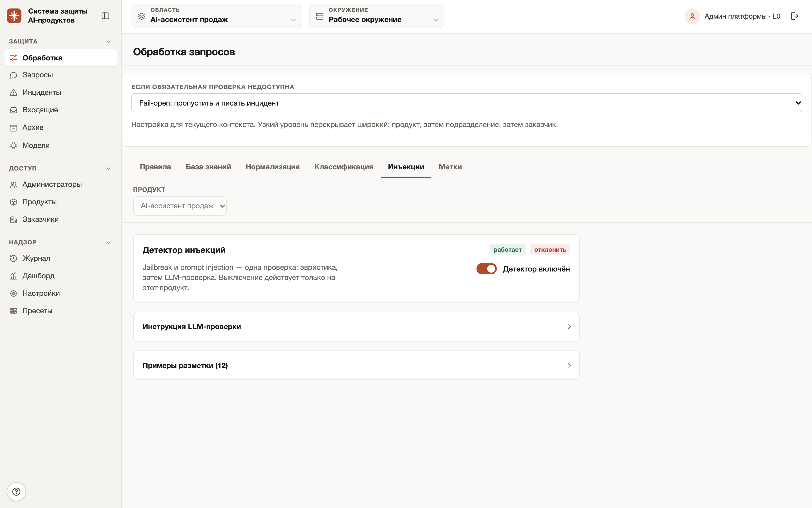Image resolution: width=812 pixels, height=508 pixels.
Task: Select the Инъекции tab
Action: [x=406, y=167]
